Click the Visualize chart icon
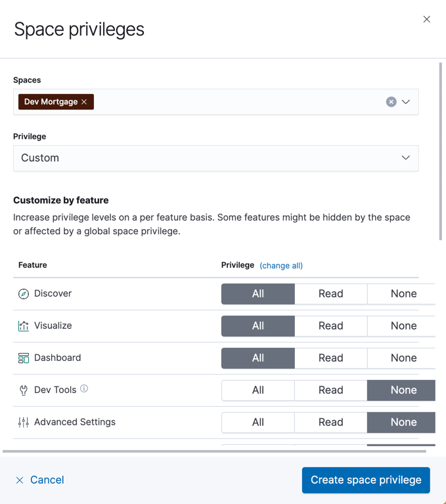This screenshot has width=446, height=504. coord(24,326)
